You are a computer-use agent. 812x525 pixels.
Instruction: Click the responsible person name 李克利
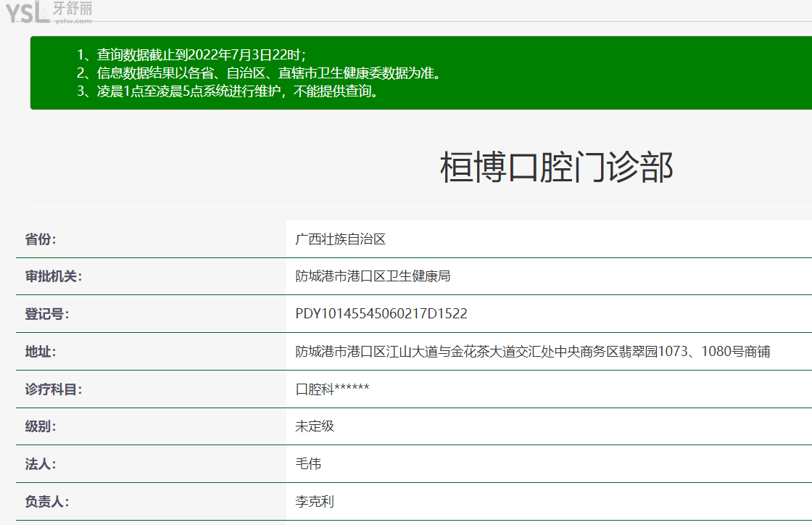click(x=315, y=502)
